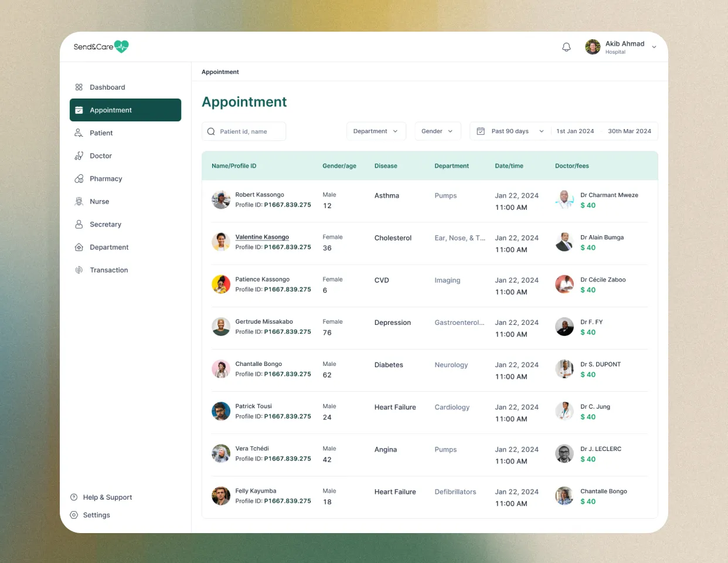This screenshot has height=563, width=728.
Task: Click Gertrude Missakabo's avatar
Action: [x=221, y=327]
